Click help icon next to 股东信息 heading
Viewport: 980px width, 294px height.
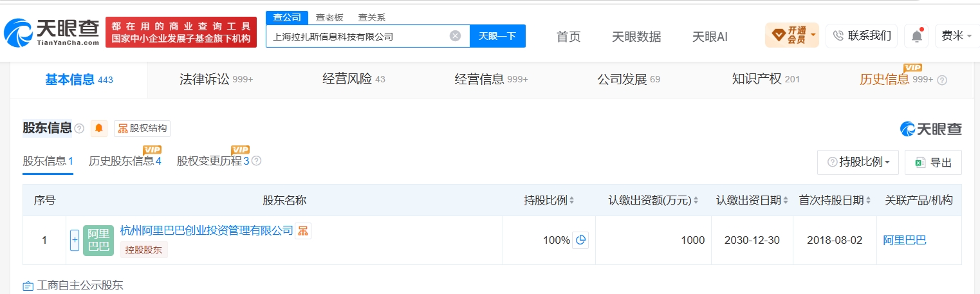79,129
